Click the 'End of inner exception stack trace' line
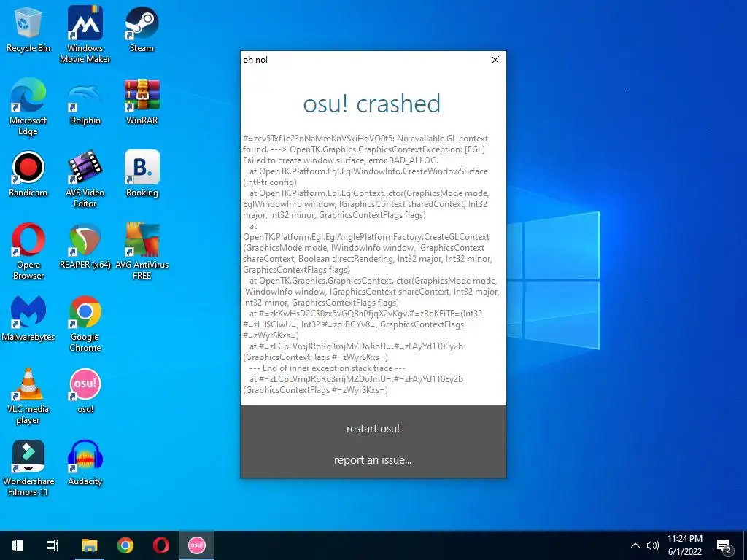Viewport: 747px width, 560px height. click(x=327, y=368)
